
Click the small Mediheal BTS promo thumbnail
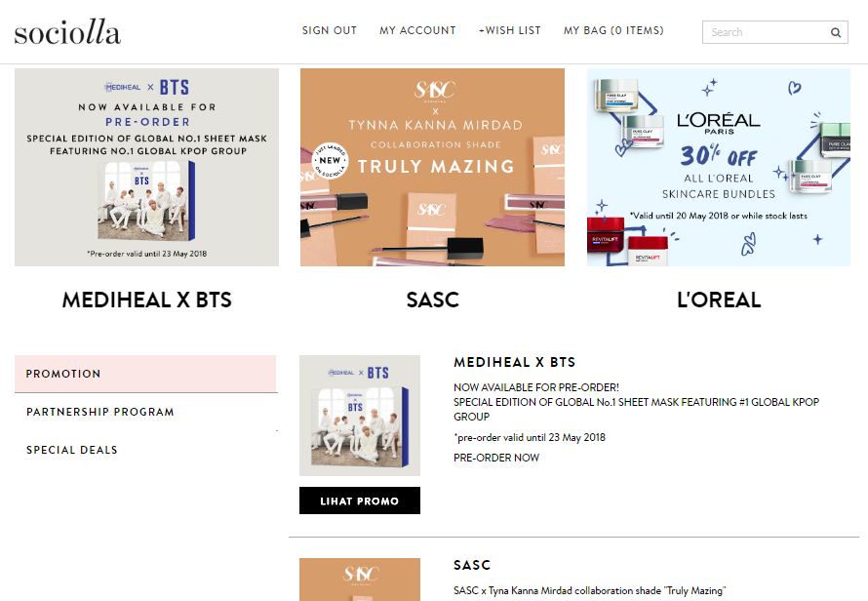coord(360,416)
